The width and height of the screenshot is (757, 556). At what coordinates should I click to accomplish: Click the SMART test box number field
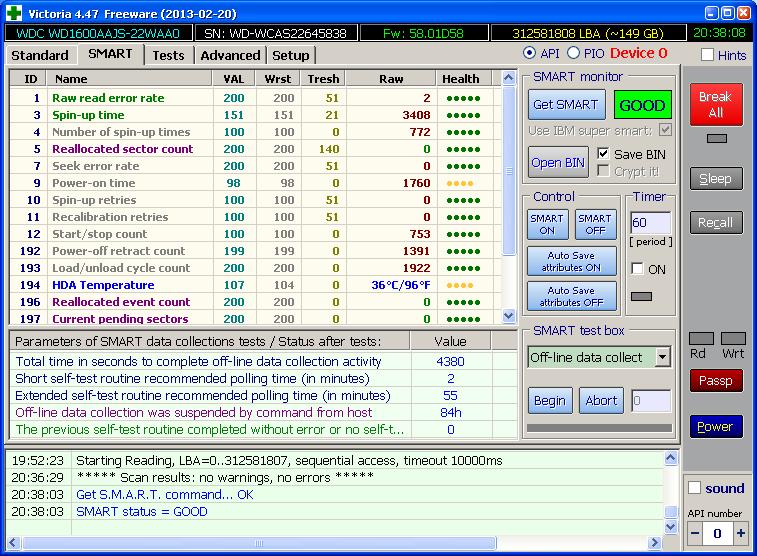[651, 401]
